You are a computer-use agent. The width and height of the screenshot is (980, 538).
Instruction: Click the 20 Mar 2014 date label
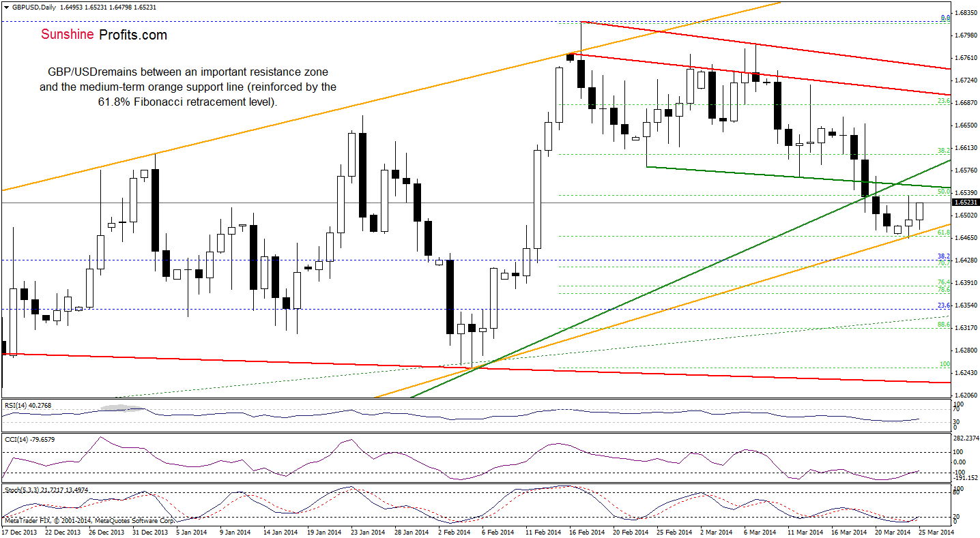[894, 531]
